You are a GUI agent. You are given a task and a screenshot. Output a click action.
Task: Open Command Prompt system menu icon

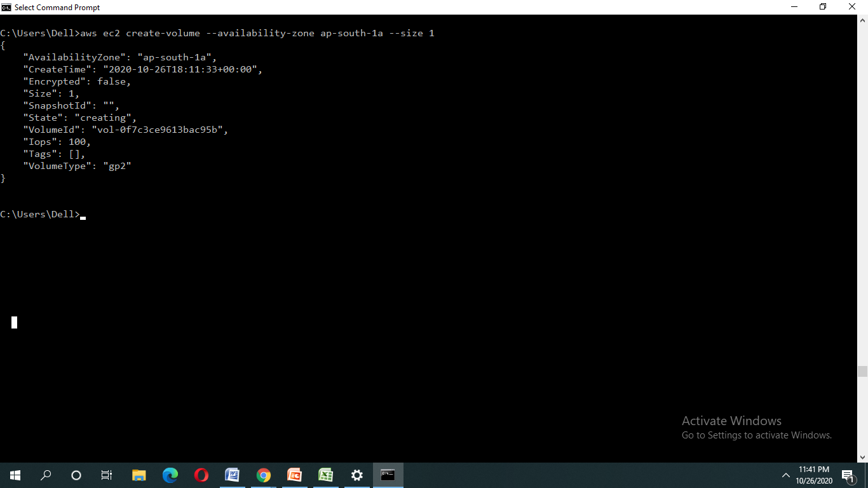coord(6,8)
